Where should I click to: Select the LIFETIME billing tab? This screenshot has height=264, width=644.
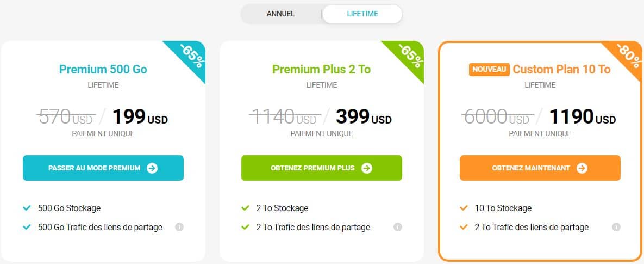tap(362, 14)
